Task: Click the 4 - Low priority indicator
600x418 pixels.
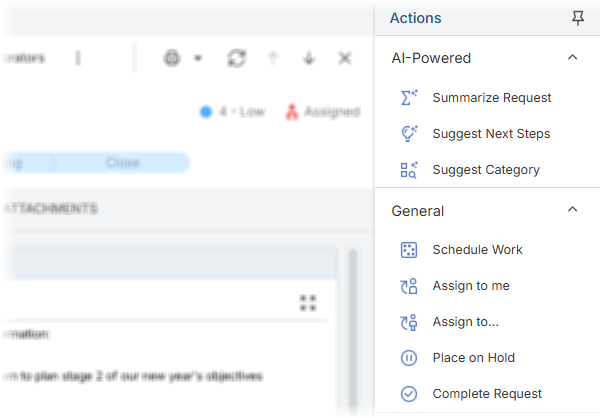Action: (233, 112)
